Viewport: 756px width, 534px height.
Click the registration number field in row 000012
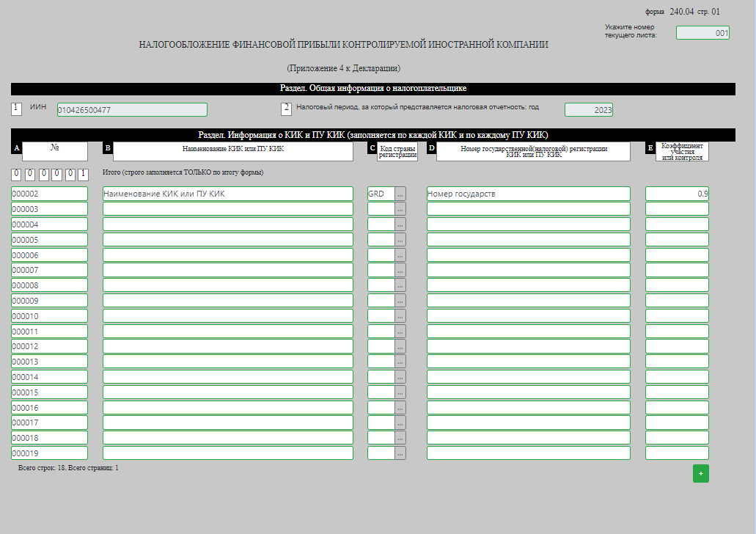coord(529,346)
